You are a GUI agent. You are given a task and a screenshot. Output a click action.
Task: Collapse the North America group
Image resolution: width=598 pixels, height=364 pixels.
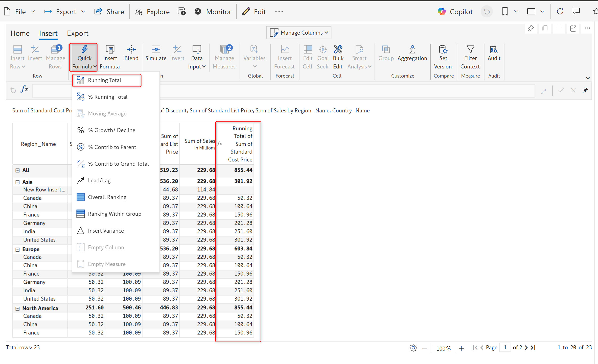point(17,308)
